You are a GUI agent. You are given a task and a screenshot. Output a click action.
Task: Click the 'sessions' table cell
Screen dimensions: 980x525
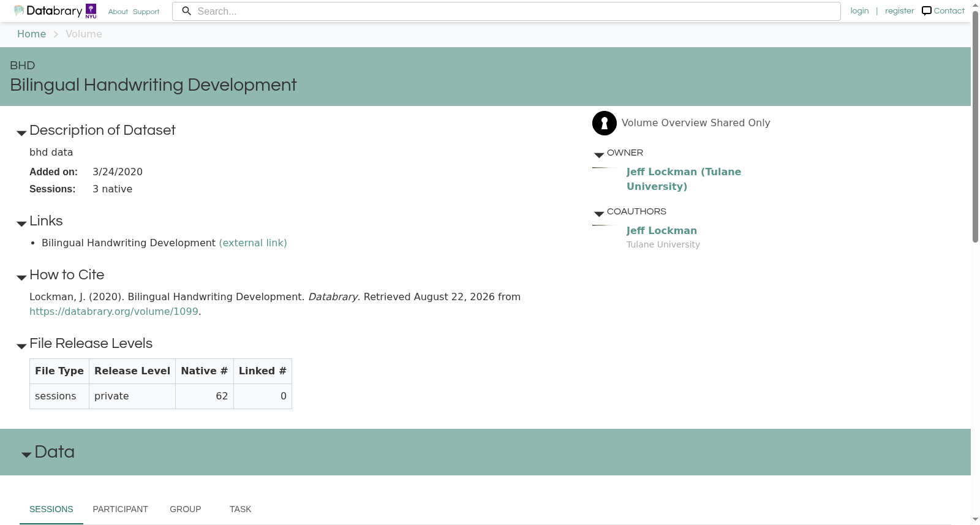[x=59, y=396]
